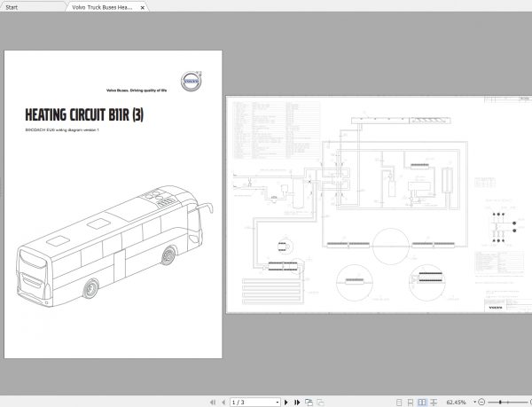Open the page number dropdown
Screen dimensions: 532x407
(x=276, y=402)
